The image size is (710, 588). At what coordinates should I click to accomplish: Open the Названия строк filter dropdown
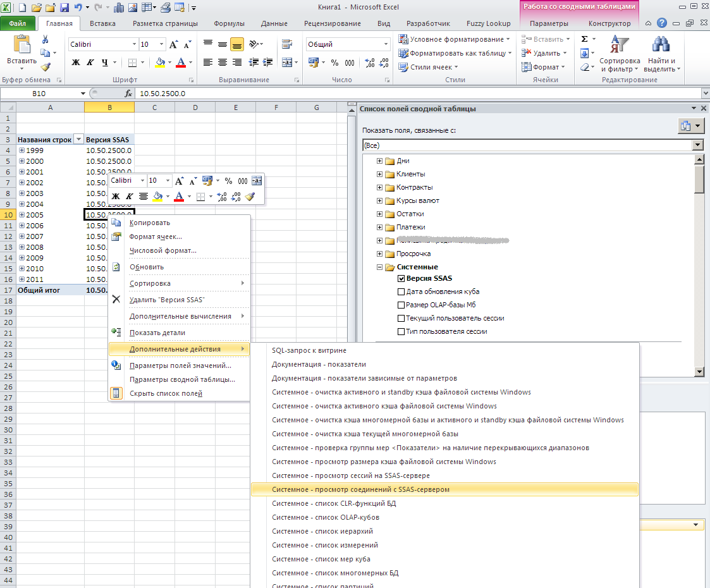pyautogui.click(x=79, y=140)
